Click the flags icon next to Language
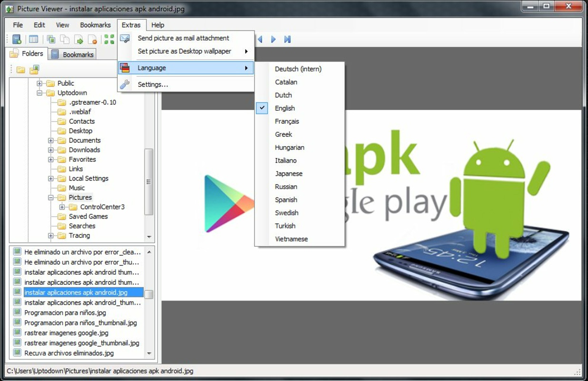The image size is (588, 381). tap(125, 68)
